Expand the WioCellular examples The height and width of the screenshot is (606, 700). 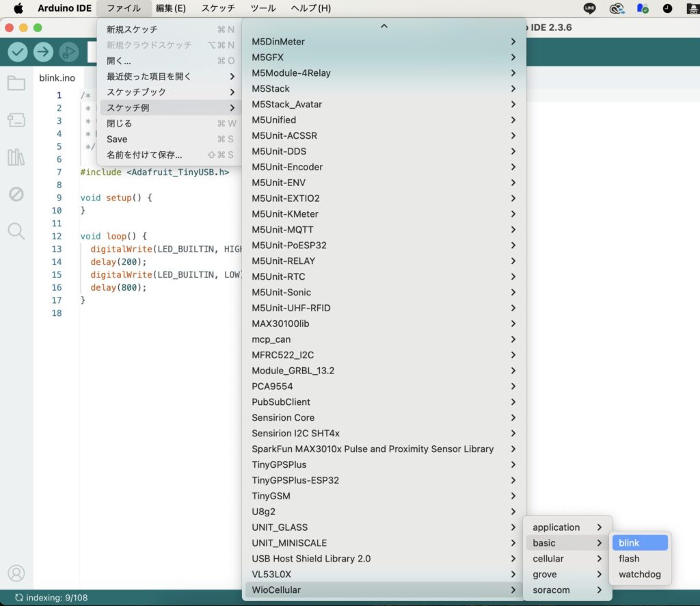pyautogui.click(x=384, y=590)
